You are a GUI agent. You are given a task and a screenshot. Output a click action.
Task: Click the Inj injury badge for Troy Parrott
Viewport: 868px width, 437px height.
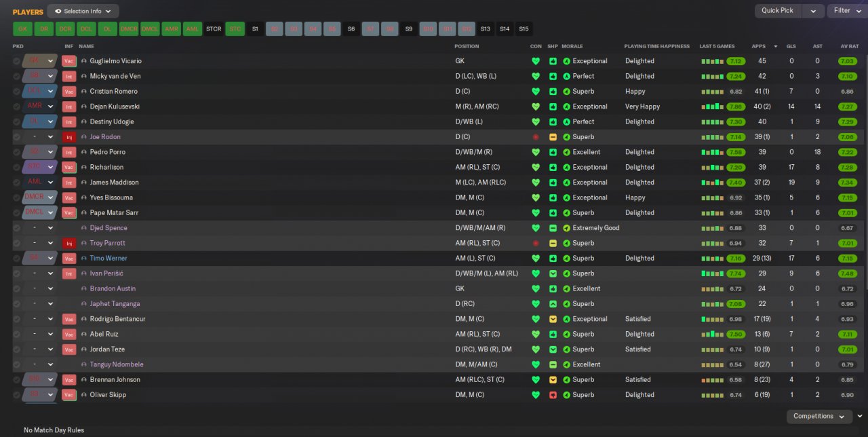pos(68,243)
